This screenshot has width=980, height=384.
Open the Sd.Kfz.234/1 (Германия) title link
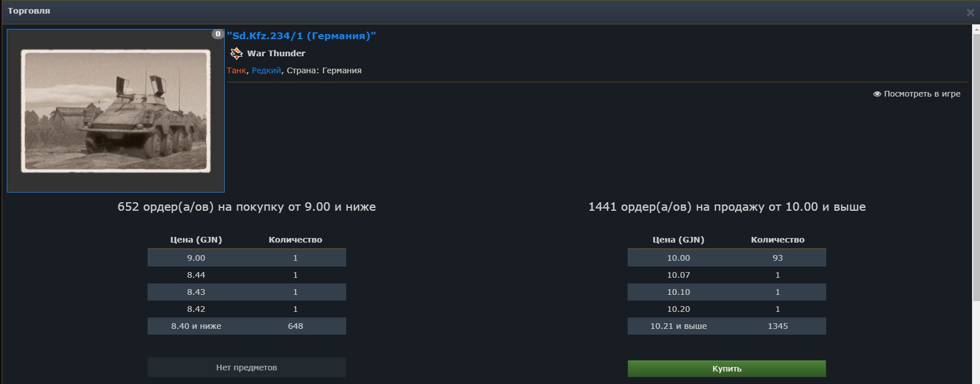pyautogui.click(x=301, y=36)
